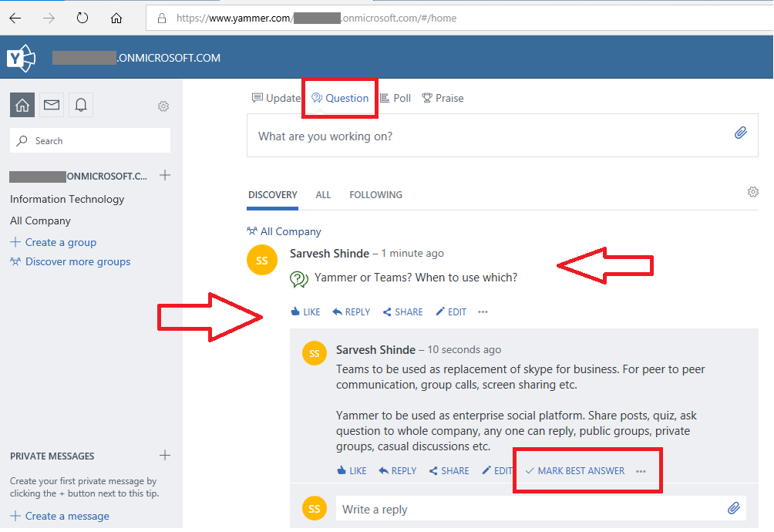
Task: Open more options for the question post
Action: [x=483, y=311]
